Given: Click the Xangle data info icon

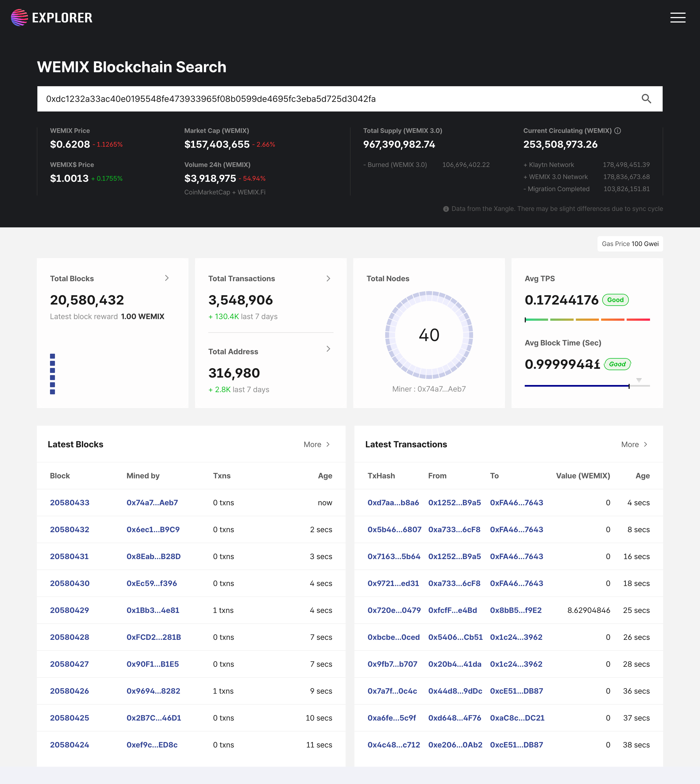Looking at the screenshot, I should (x=446, y=209).
